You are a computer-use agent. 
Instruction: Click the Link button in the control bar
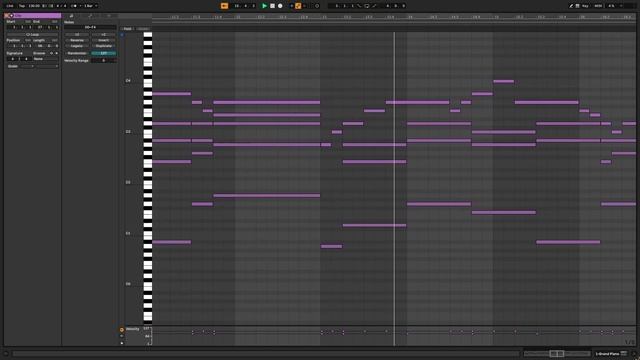tap(10, 6)
